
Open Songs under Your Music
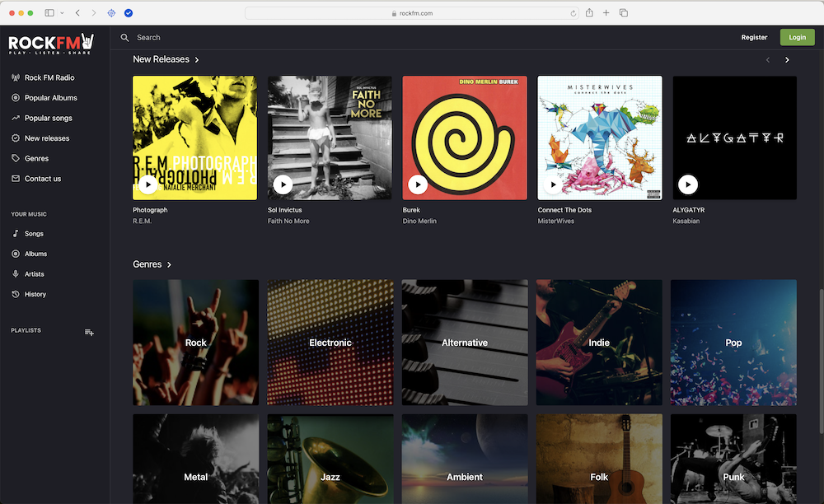point(28,234)
